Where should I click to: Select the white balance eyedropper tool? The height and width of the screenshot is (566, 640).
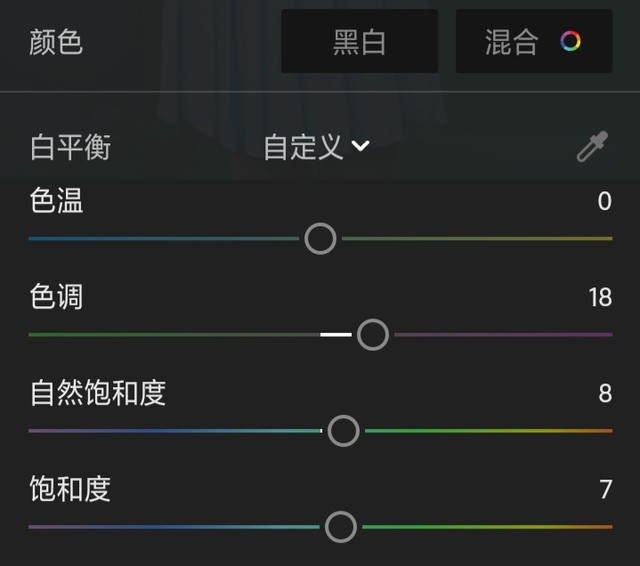593,148
